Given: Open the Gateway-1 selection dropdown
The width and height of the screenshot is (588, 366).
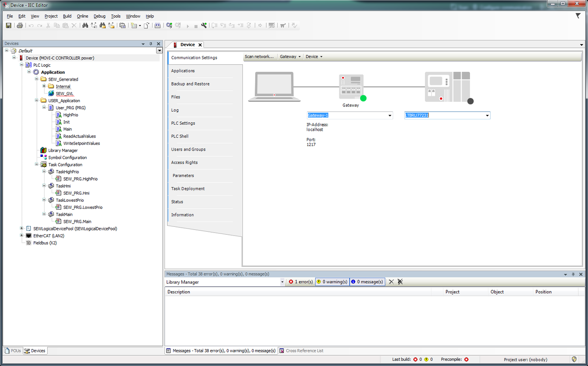Looking at the screenshot, I should click(x=390, y=116).
